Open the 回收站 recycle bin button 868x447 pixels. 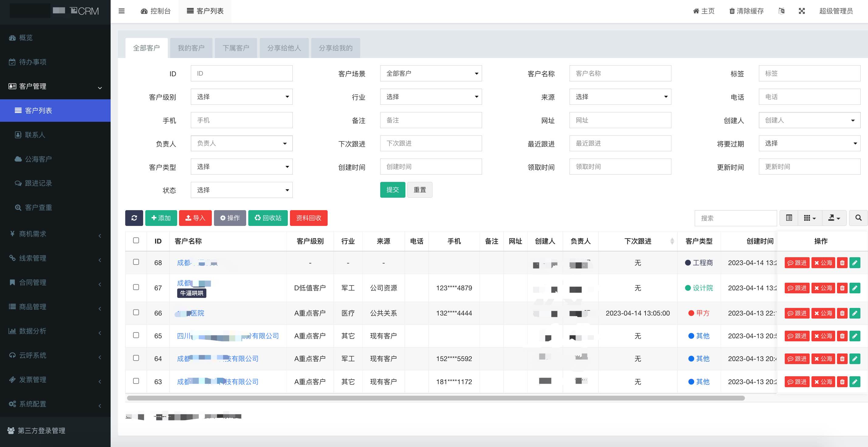(x=268, y=218)
